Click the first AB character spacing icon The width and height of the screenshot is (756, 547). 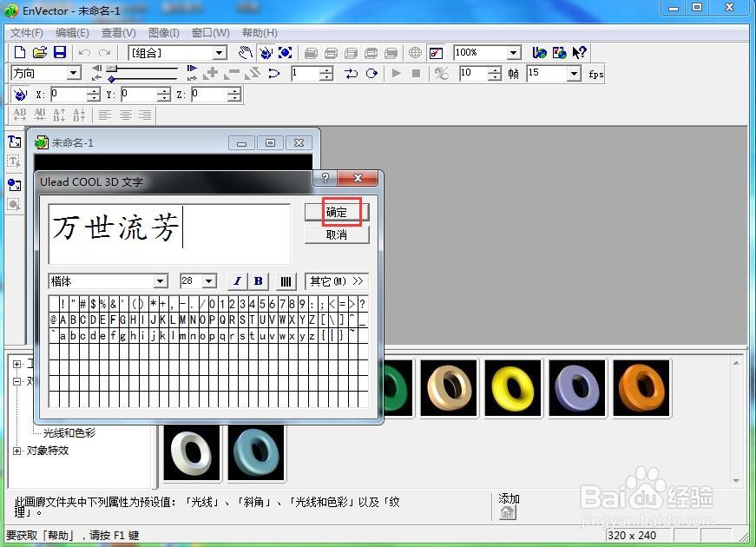tap(20, 115)
